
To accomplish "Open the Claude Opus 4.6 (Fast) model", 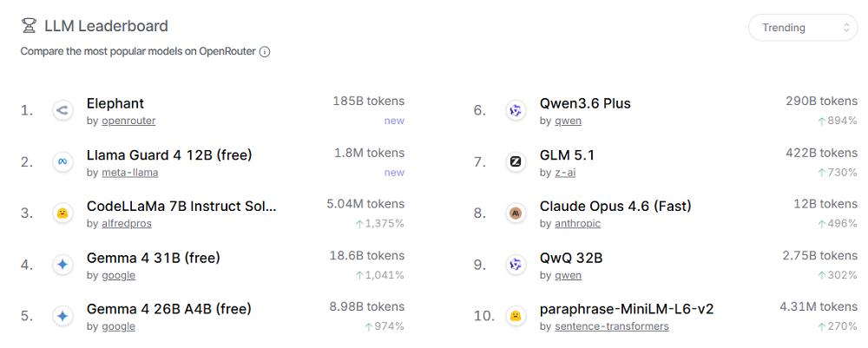I will 615,207.
